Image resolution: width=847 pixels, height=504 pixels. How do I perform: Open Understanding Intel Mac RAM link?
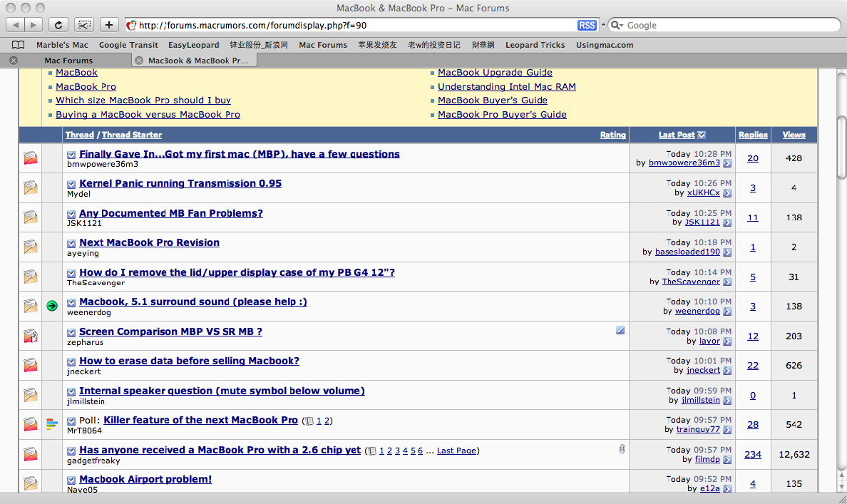(507, 86)
